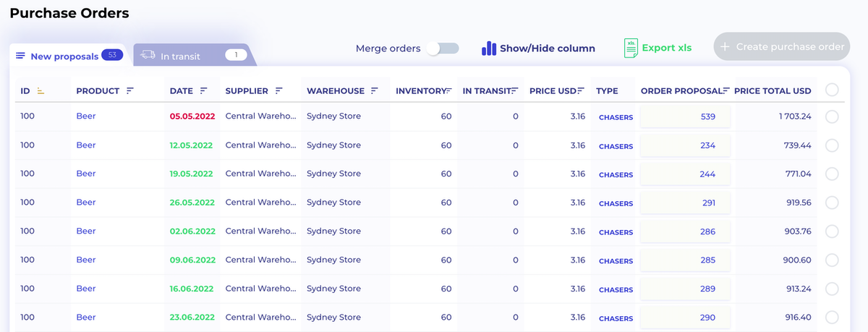Click the Product column sort icon

[x=130, y=91]
